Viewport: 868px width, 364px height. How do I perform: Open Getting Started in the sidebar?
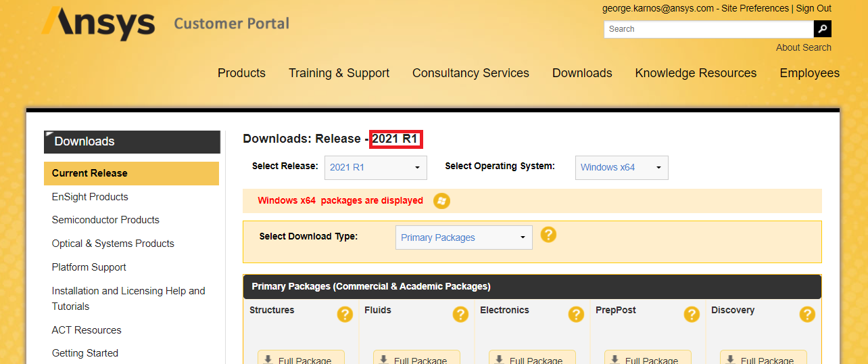[85, 353]
